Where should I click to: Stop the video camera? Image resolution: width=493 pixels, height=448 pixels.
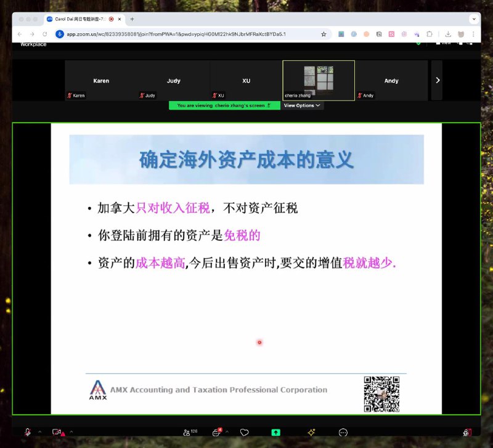(x=54, y=433)
